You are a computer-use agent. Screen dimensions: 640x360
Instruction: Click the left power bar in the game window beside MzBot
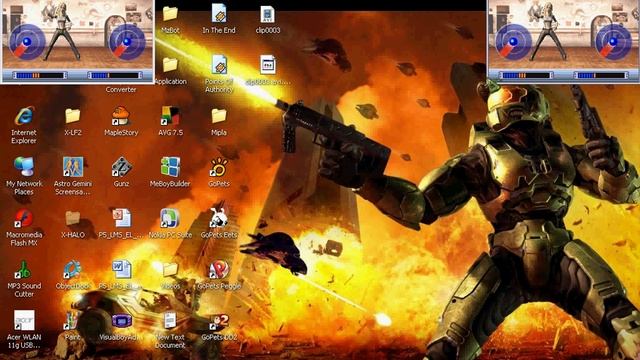tap(39, 76)
